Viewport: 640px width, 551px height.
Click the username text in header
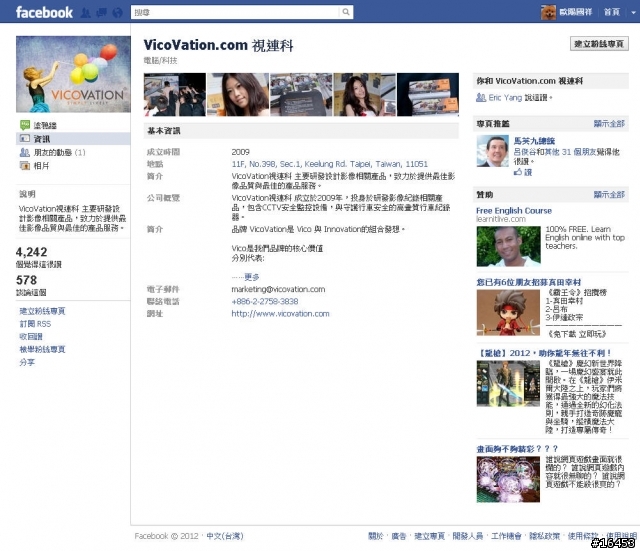576,12
